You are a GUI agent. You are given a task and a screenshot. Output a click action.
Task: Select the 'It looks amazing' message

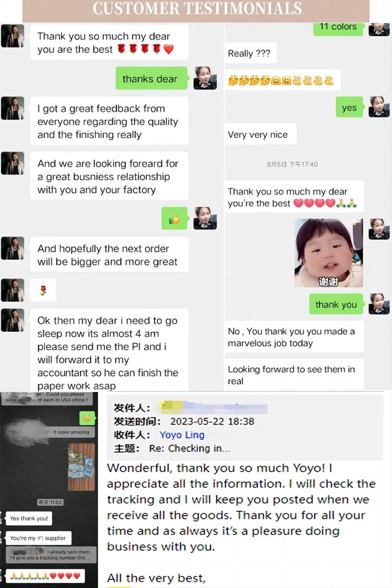[x=71, y=432]
